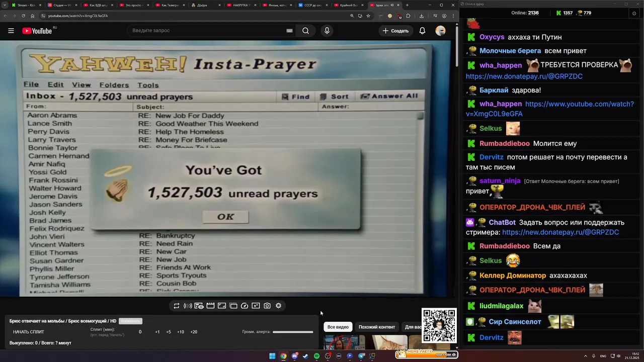Click username Сир Свинселот in chat
Screen dimensions: 644x362
[x=515, y=322]
